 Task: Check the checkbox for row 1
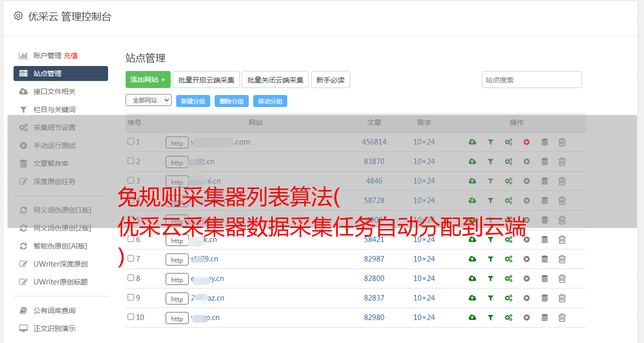click(x=131, y=141)
